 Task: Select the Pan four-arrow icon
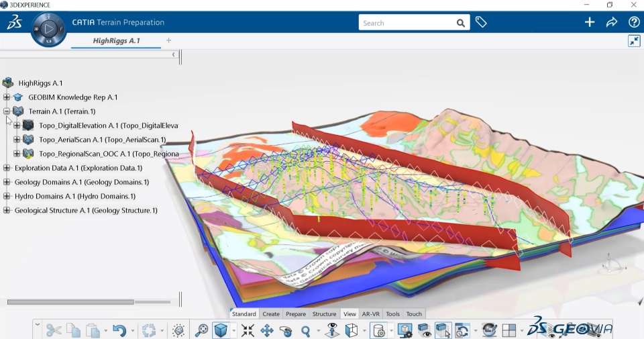click(267, 330)
